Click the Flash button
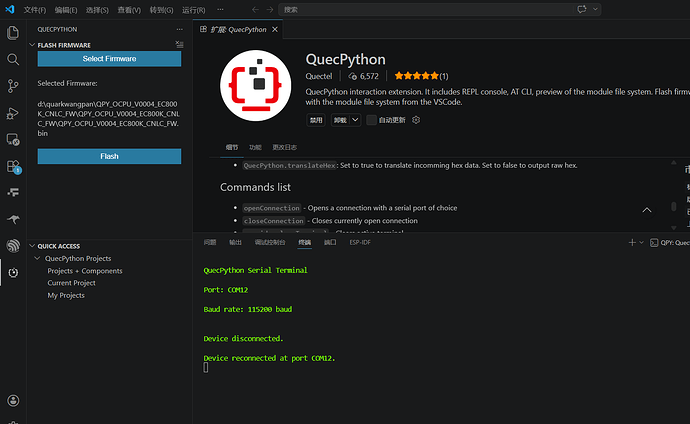 click(109, 156)
